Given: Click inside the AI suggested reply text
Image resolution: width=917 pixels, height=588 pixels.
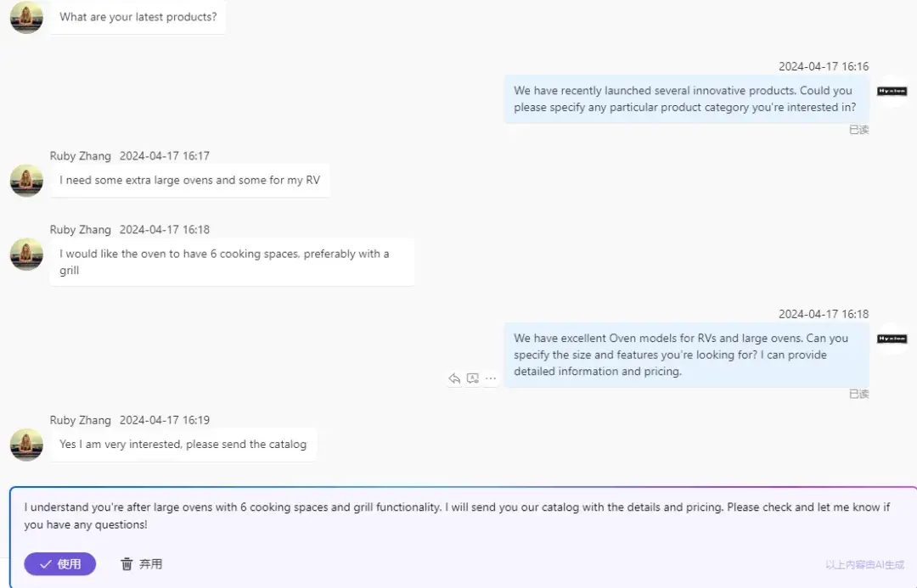Looking at the screenshot, I should (457, 516).
